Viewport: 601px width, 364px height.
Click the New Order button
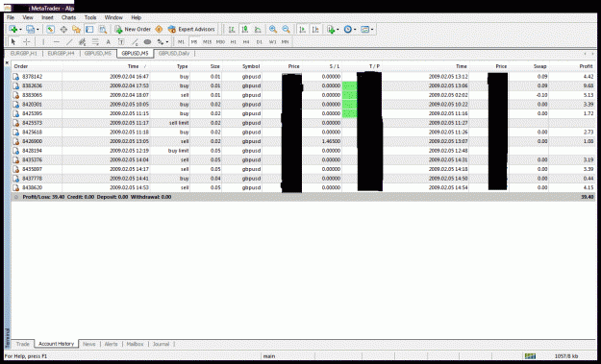[x=133, y=29]
